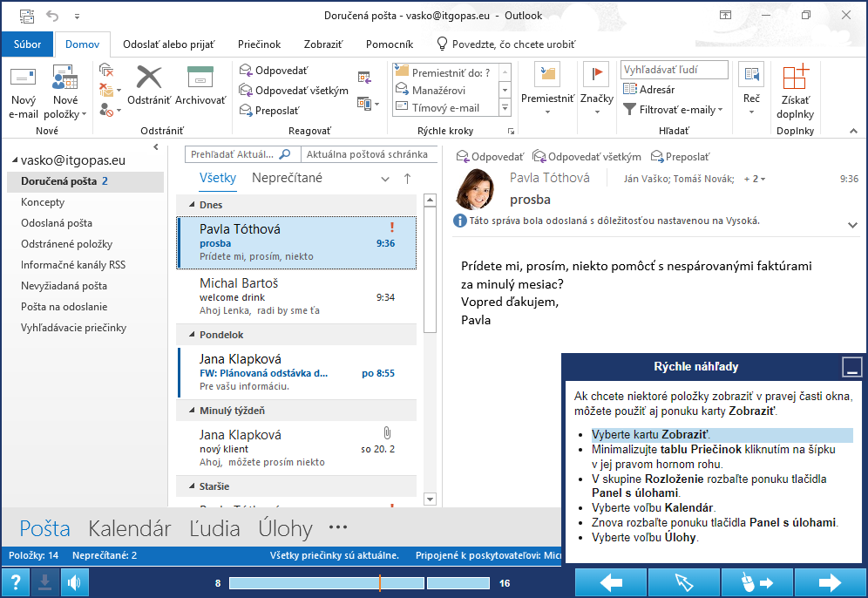Open Jana Klapková nový klient message
The width and height of the screenshot is (868, 598).
point(296,448)
